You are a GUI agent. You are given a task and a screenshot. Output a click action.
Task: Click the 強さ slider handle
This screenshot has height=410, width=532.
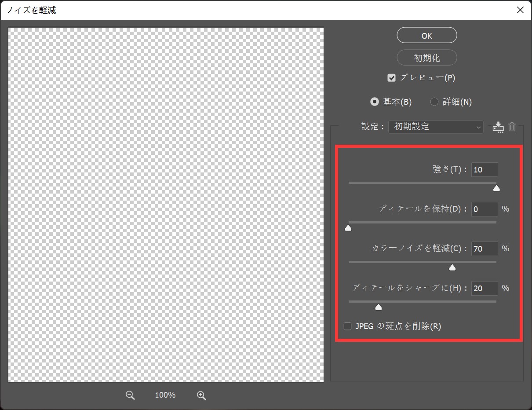[x=496, y=188]
